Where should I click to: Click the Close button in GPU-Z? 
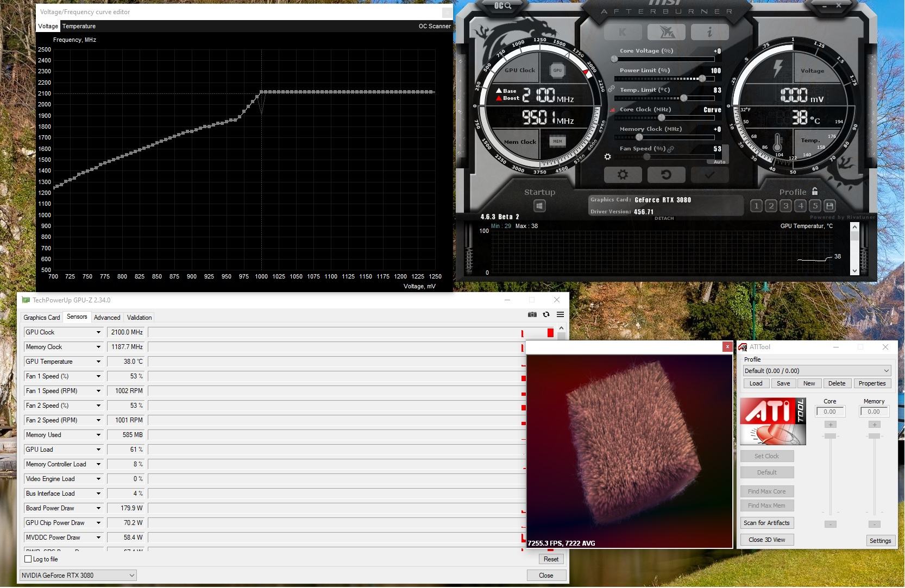click(546, 576)
